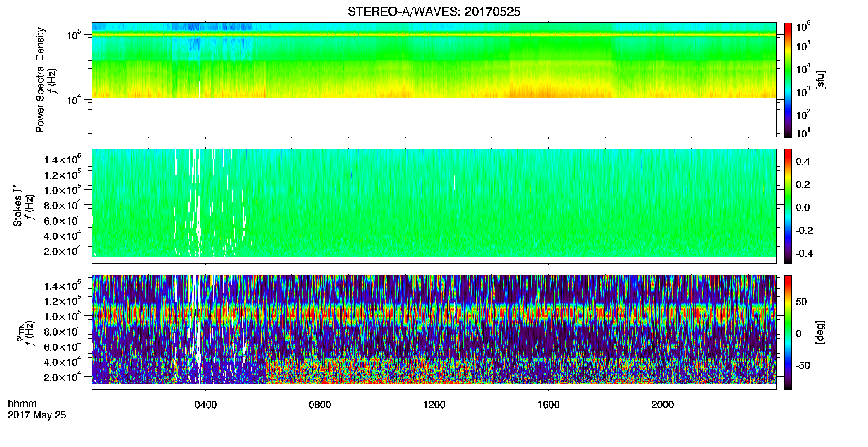Click the hhmm time format label
The image size is (868, 447).
(x=22, y=404)
